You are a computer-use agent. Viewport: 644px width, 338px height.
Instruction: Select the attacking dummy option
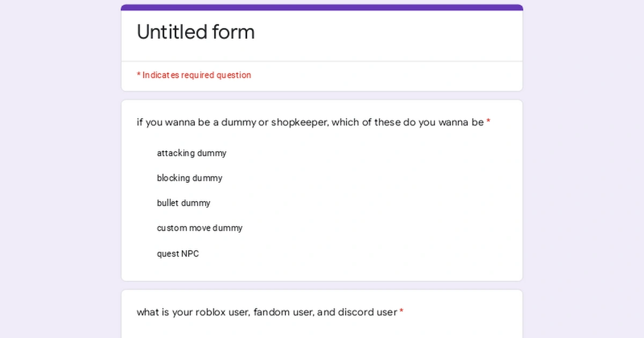coord(192,153)
